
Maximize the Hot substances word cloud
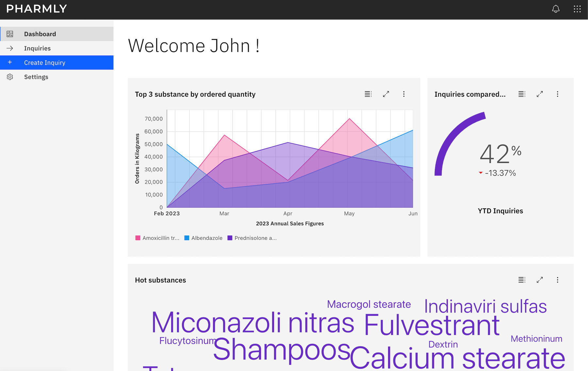(540, 280)
